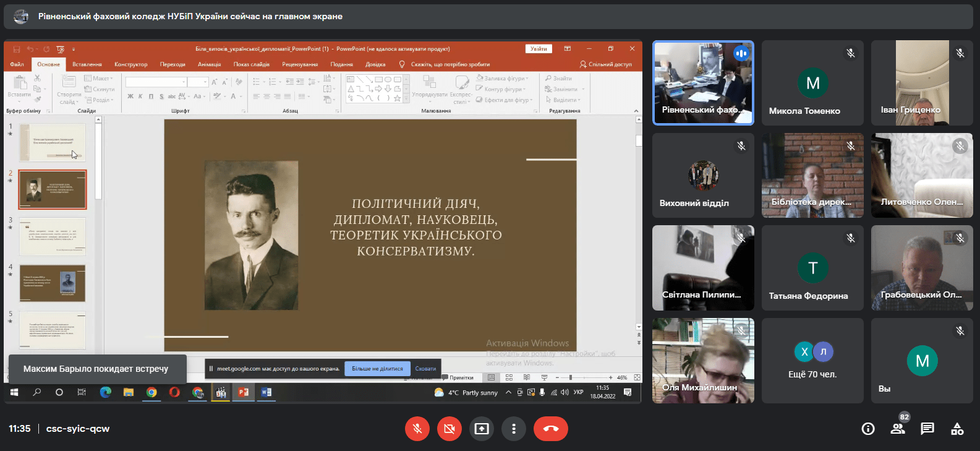
Task: Switch to the Рецензування ribbon tab
Action: (300, 64)
